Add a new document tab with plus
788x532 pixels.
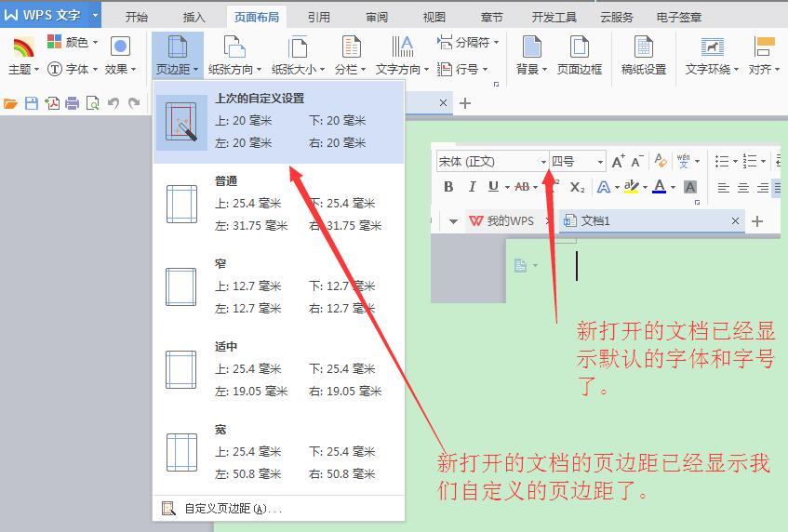click(x=465, y=103)
